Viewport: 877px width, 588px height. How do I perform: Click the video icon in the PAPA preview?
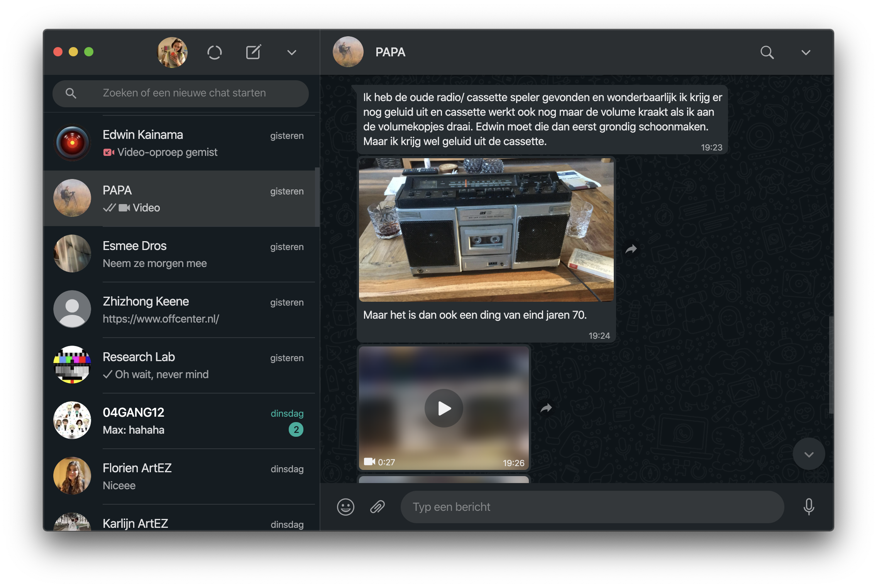(124, 208)
